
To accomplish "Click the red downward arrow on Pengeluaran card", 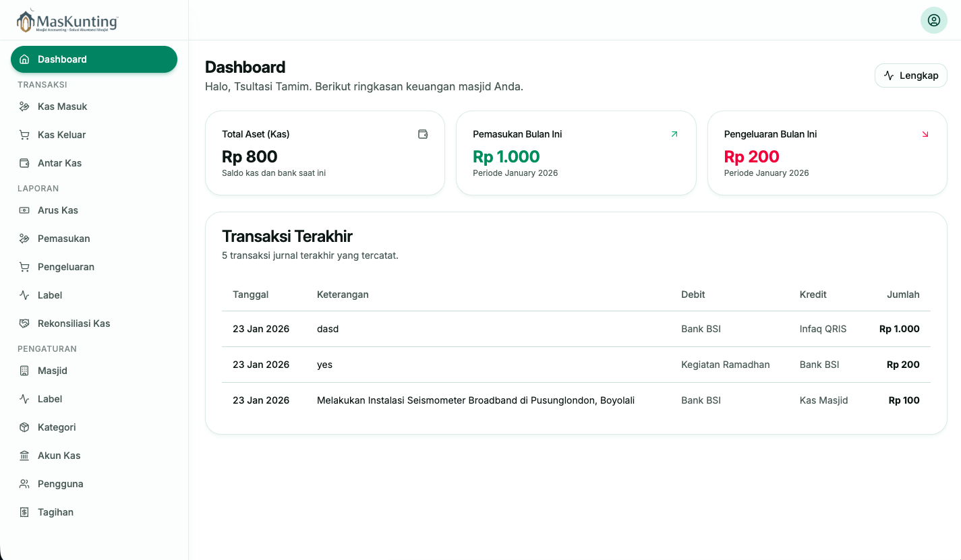I will click(925, 134).
